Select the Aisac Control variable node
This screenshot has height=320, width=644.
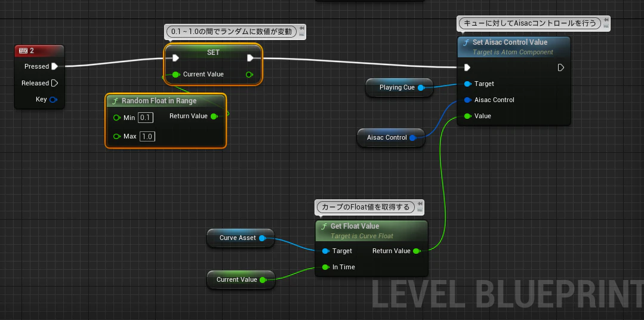(390, 138)
